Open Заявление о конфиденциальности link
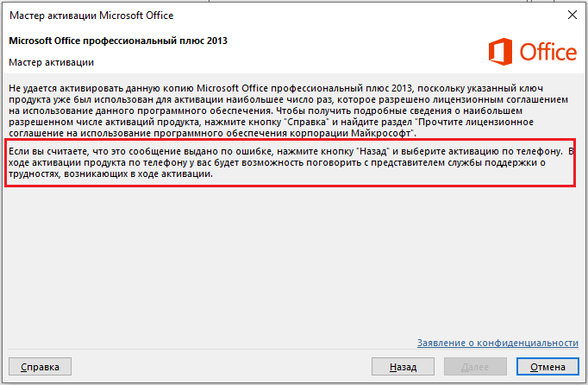Image resolution: width=588 pixels, height=385 pixels. [497, 343]
